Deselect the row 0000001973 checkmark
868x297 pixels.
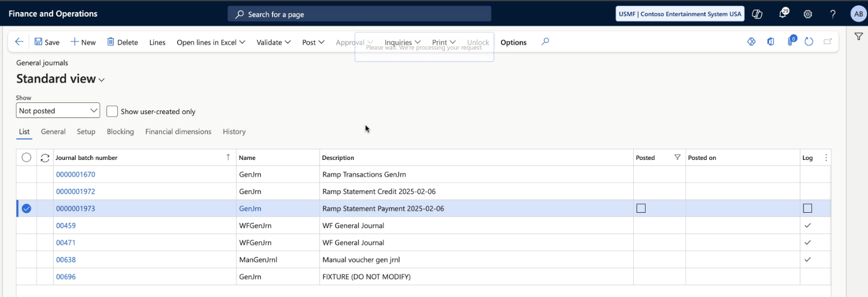[x=26, y=208]
